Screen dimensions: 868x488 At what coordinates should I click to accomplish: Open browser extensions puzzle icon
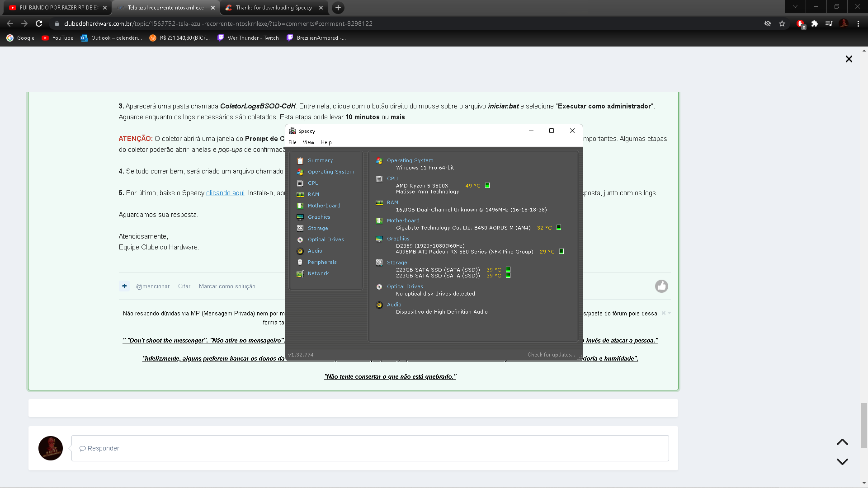[815, 23]
